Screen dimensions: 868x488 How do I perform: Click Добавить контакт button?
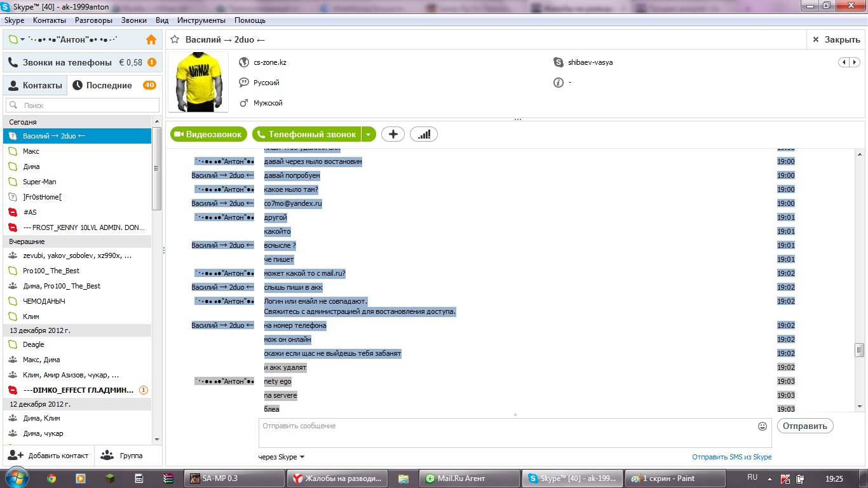[x=48, y=456]
